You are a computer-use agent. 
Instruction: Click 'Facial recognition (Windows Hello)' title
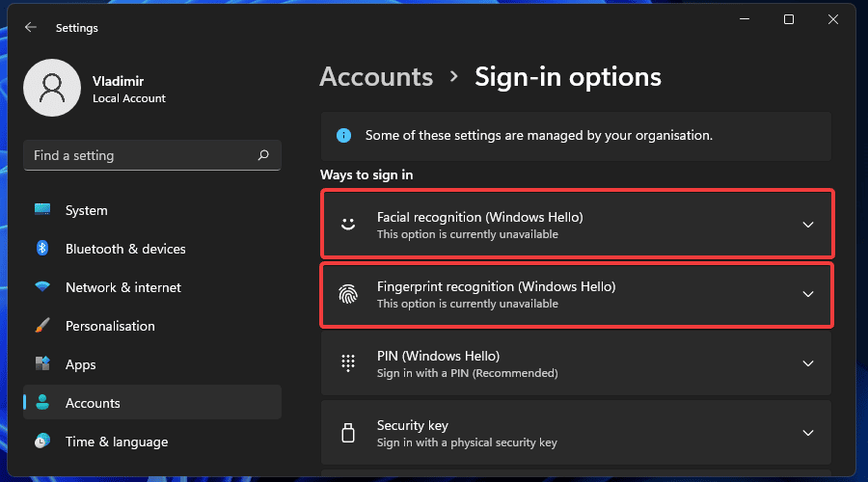pyautogui.click(x=480, y=217)
